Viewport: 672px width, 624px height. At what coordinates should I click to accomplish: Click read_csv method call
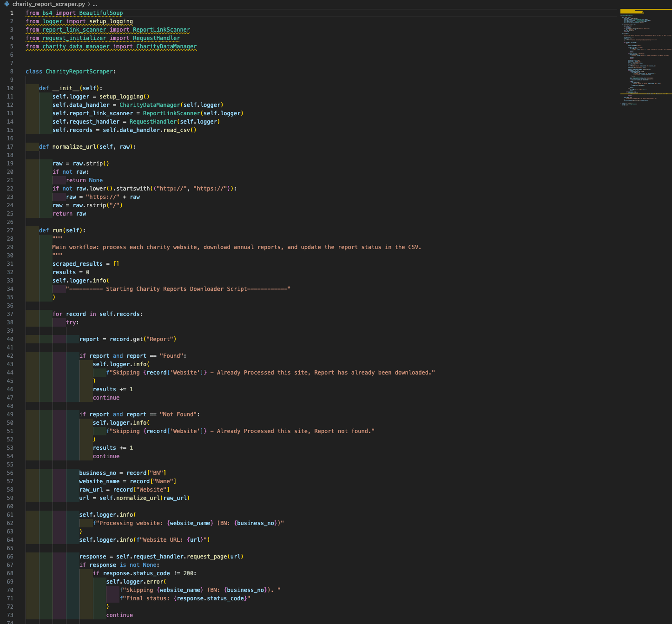pos(177,130)
